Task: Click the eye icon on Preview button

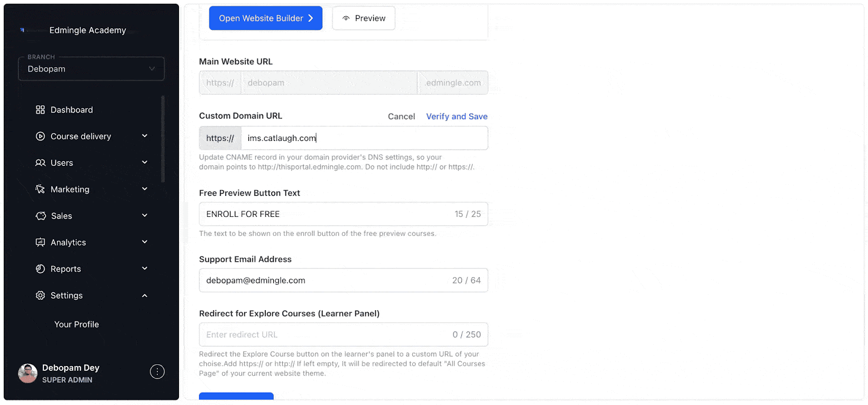Action: tap(346, 18)
